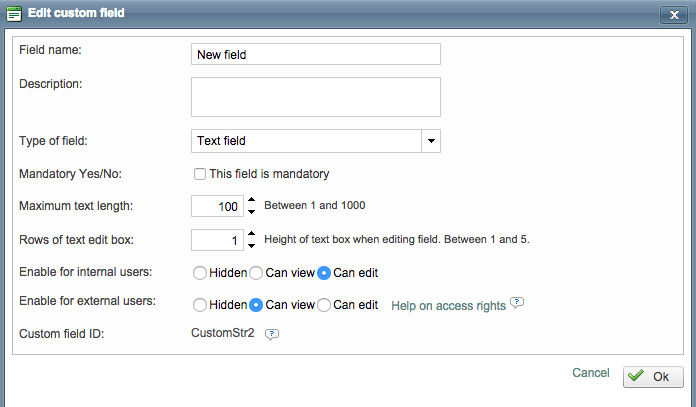Click the Text field combo box
The width and height of the screenshot is (696, 407).
[x=306, y=141]
